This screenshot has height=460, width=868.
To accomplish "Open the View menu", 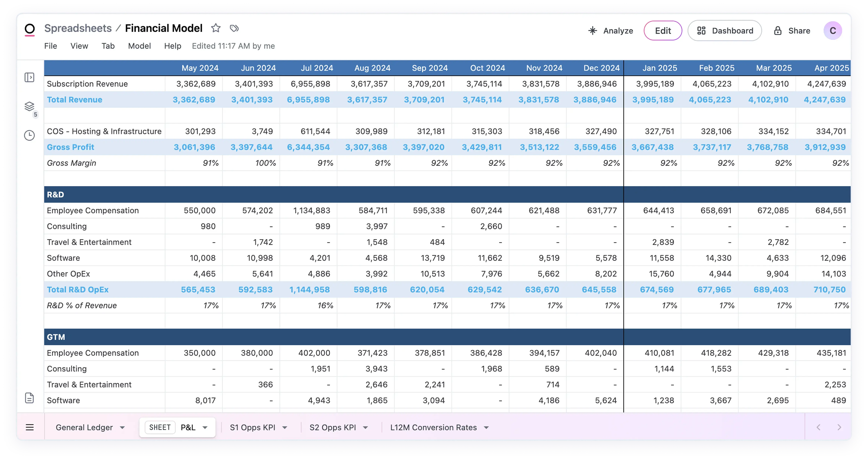I will pos(79,46).
